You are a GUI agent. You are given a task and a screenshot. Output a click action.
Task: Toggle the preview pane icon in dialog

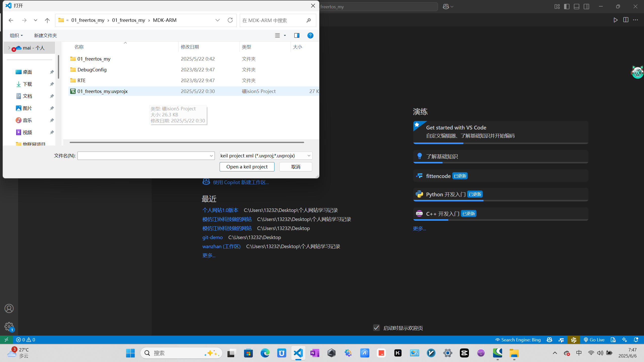tap(297, 35)
